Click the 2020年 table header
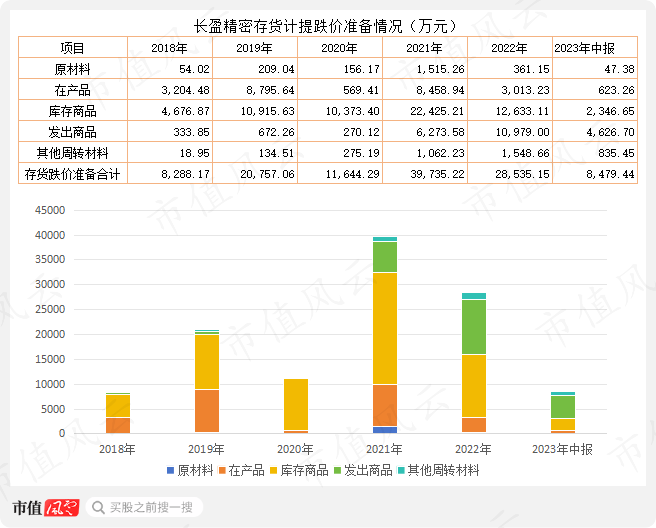 [340, 48]
